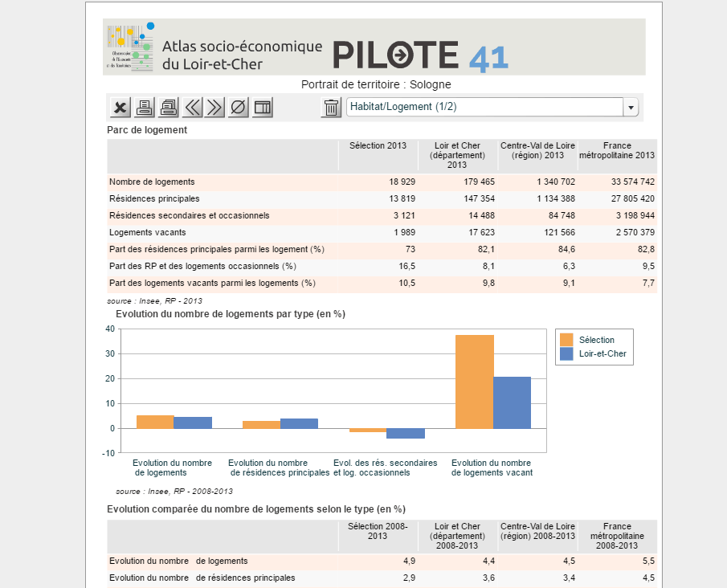Click the print all pages icon
The width and height of the screenshot is (727, 588).
(x=169, y=108)
